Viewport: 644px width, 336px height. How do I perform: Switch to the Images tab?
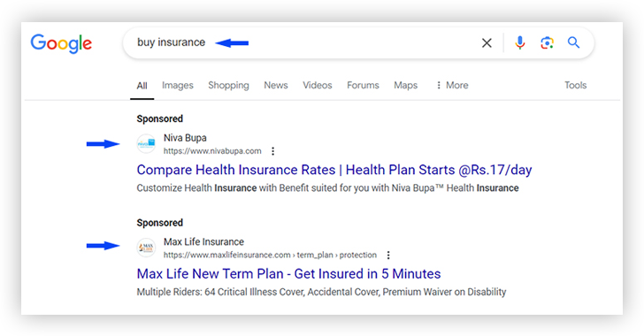tap(178, 85)
